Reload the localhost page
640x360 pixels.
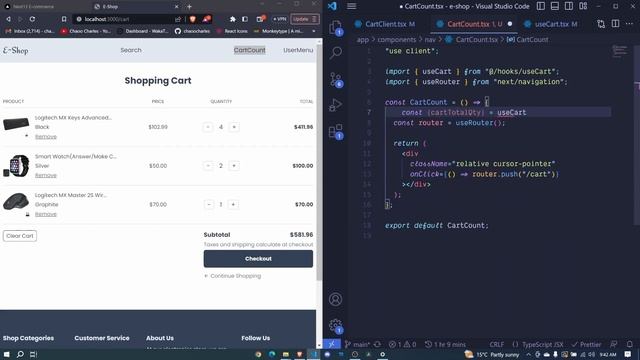point(32,19)
